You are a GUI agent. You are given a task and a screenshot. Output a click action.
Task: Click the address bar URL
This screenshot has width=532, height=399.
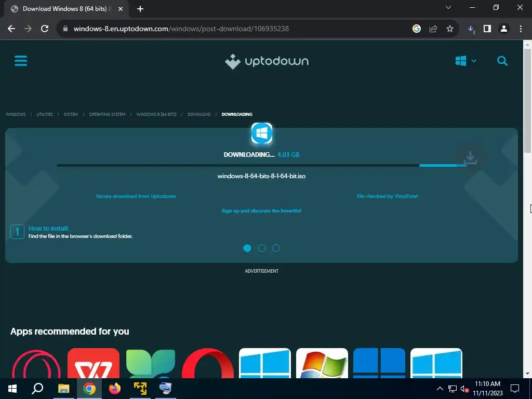(x=181, y=29)
